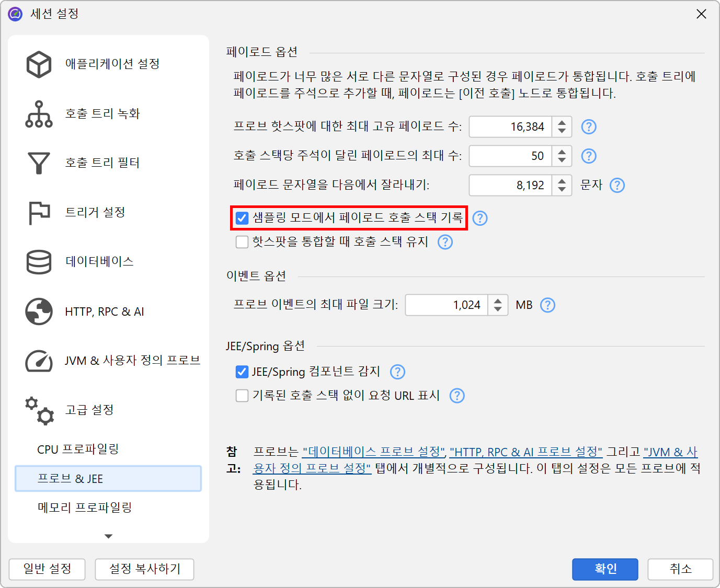Click the 확인 button
The image size is (720, 588).
(605, 569)
